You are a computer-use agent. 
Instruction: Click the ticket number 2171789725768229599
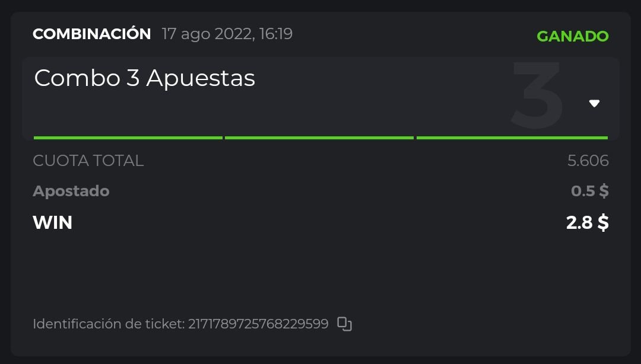258,324
